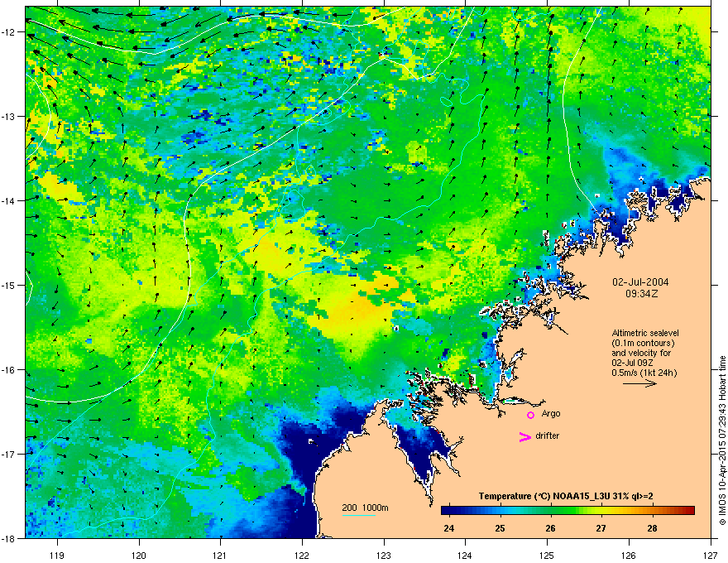Click the latitude axis label -15

pyautogui.click(x=9, y=285)
